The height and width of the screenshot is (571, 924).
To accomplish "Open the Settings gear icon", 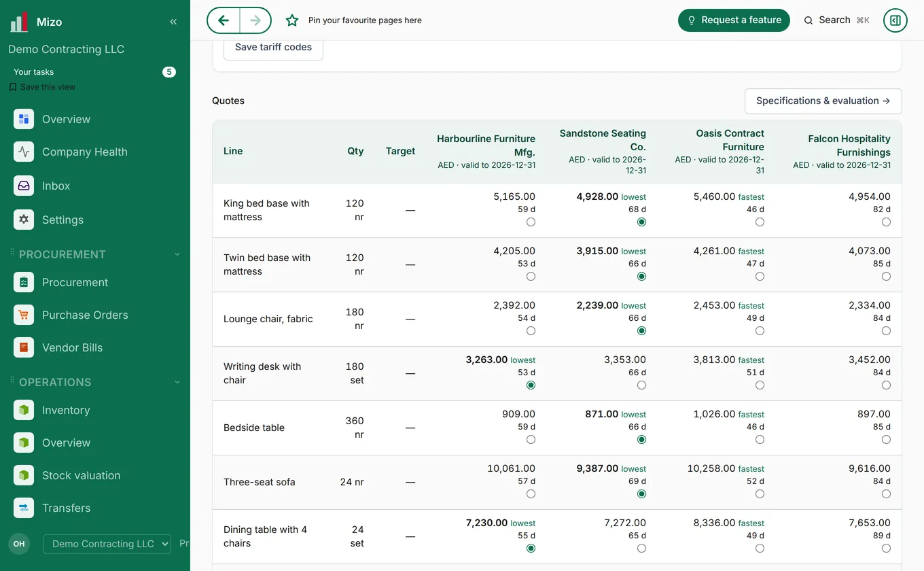I will pyautogui.click(x=24, y=220).
